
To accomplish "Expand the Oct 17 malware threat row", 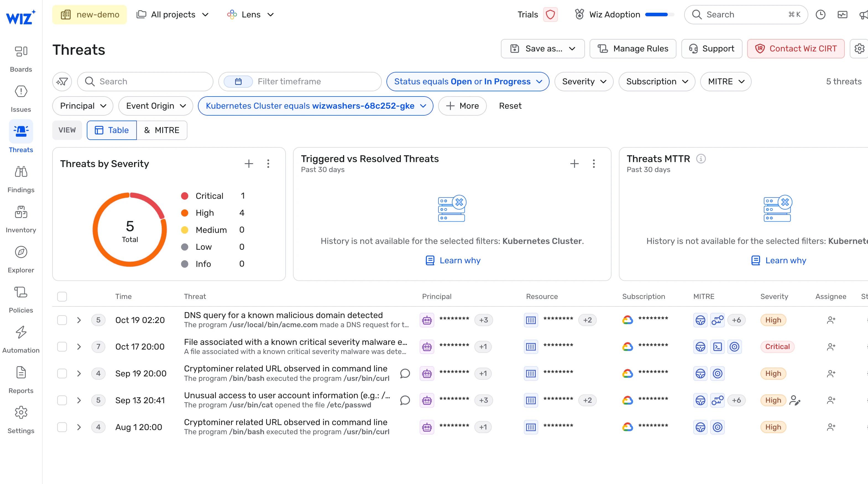I will (79, 347).
